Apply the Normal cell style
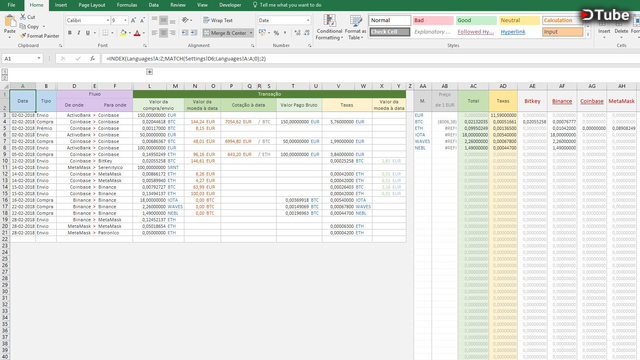This screenshot has width=640, height=360. tap(390, 20)
